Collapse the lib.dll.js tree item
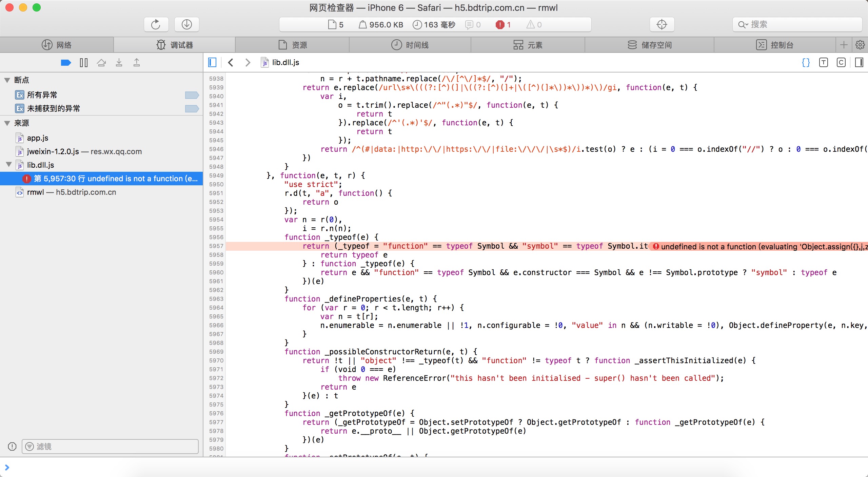Screen dimensions: 868x477 click(9, 165)
